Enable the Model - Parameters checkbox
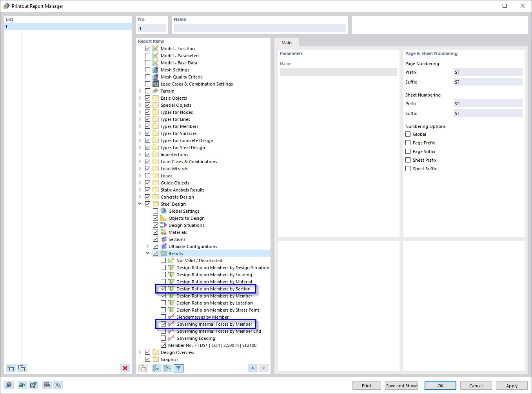 coord(148,56)
